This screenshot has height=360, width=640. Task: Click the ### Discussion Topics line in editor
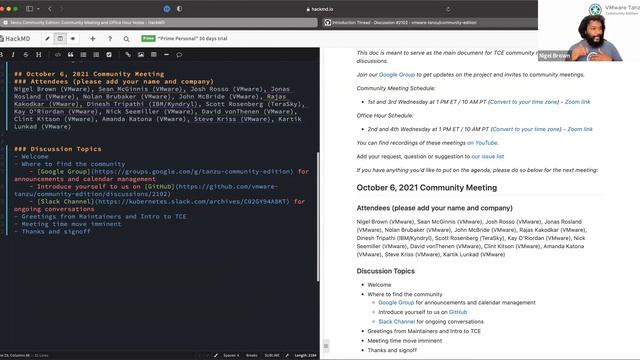click(x=58, y=149)
